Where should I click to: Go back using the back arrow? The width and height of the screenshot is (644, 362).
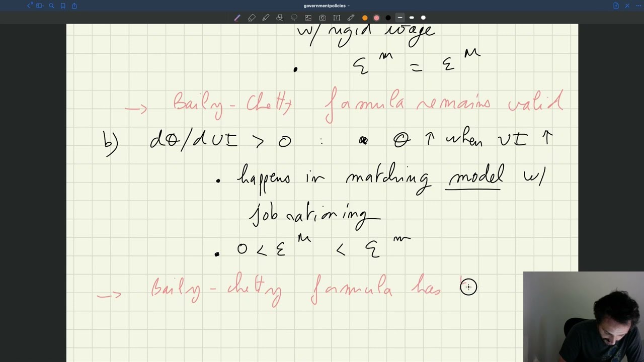click(x=29, y=6)
